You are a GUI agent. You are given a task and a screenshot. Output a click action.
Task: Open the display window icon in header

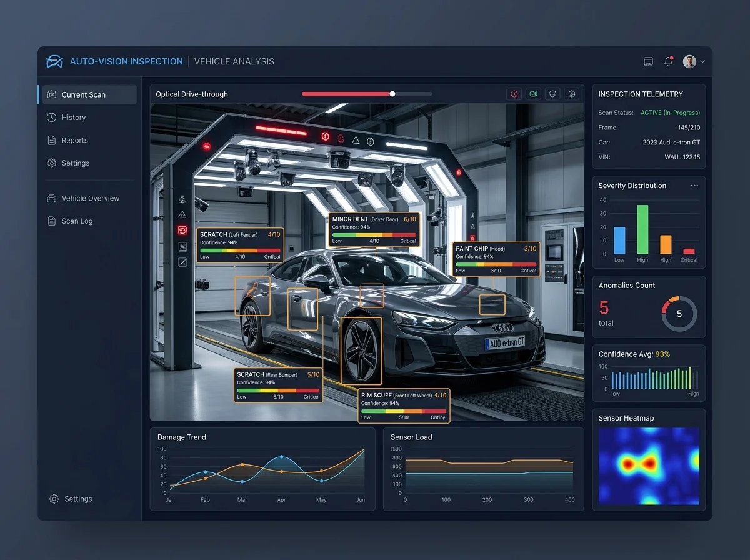pos(649,61)
